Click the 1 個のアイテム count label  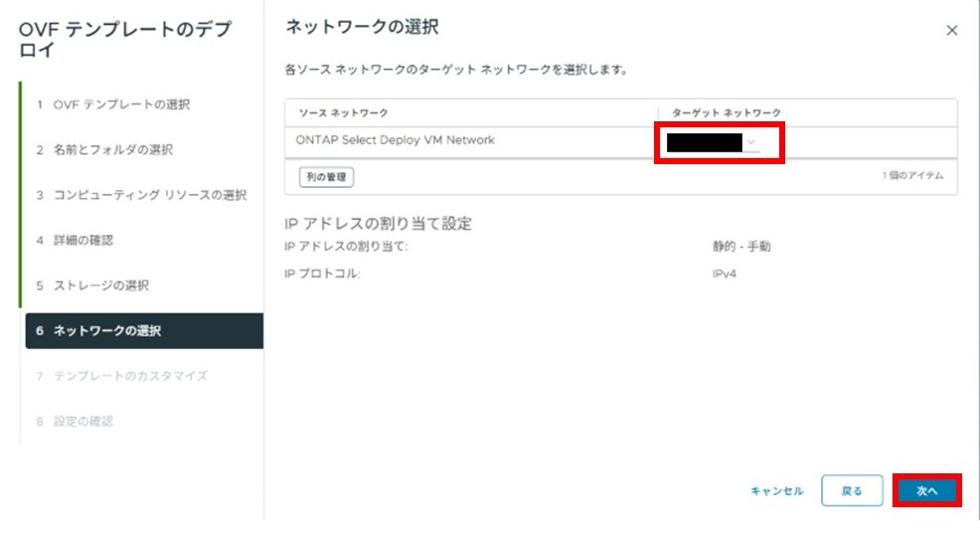(912, 176)
